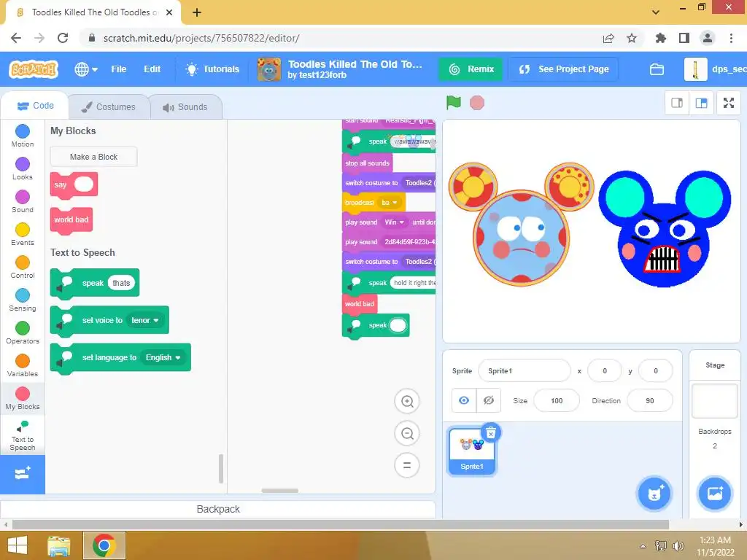Select the Text to Speech category
747x560 pixels.
[x=23, y=435]
